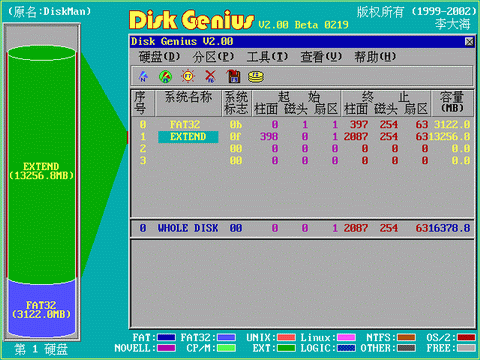Screen dimensions: 480x360
Task: Click the '(原名:DiskMan)' text
Action: point(49,12)
